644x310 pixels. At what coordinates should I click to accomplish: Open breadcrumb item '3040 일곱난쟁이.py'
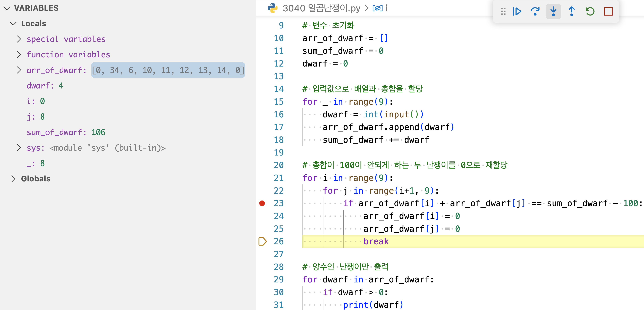pos(321,8)
